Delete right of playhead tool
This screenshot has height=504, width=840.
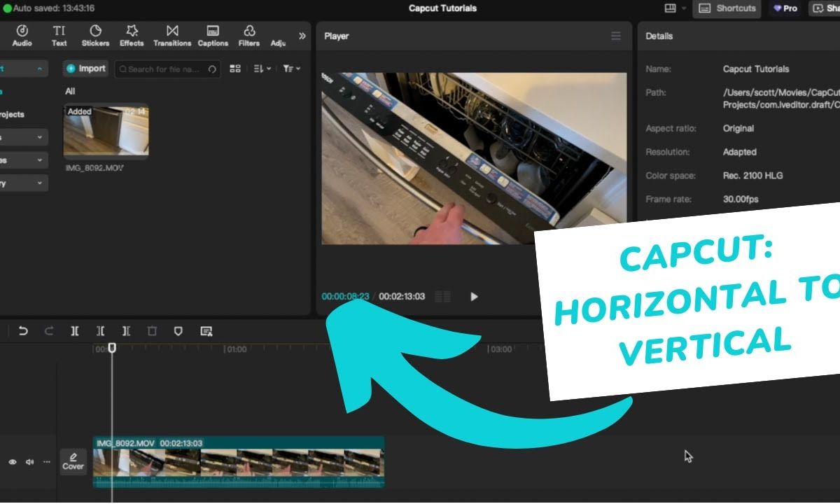click(x=126, y=331)
